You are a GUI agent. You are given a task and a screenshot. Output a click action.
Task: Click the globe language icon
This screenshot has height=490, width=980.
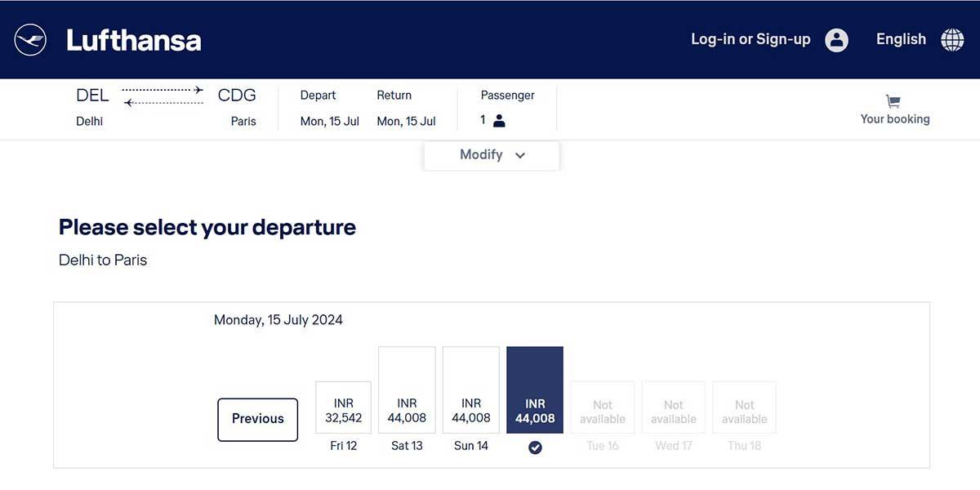[951, 38]
